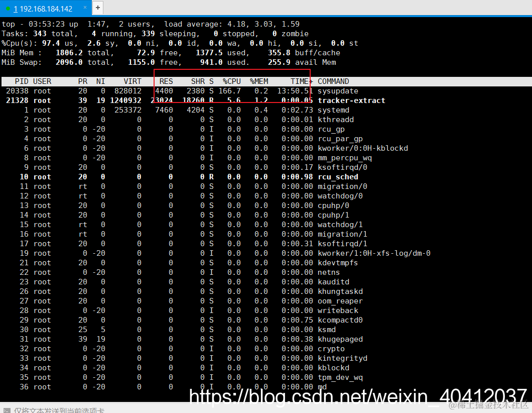The height and width of the screenshot is (413, 532).
Task: Click the 828012 VIRT value for sysupdate
Action: 128,91
